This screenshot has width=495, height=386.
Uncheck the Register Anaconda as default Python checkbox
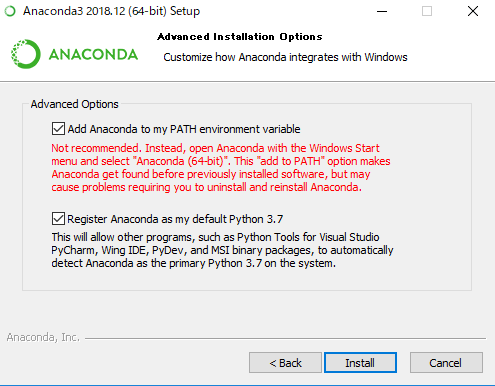[58, 219]
